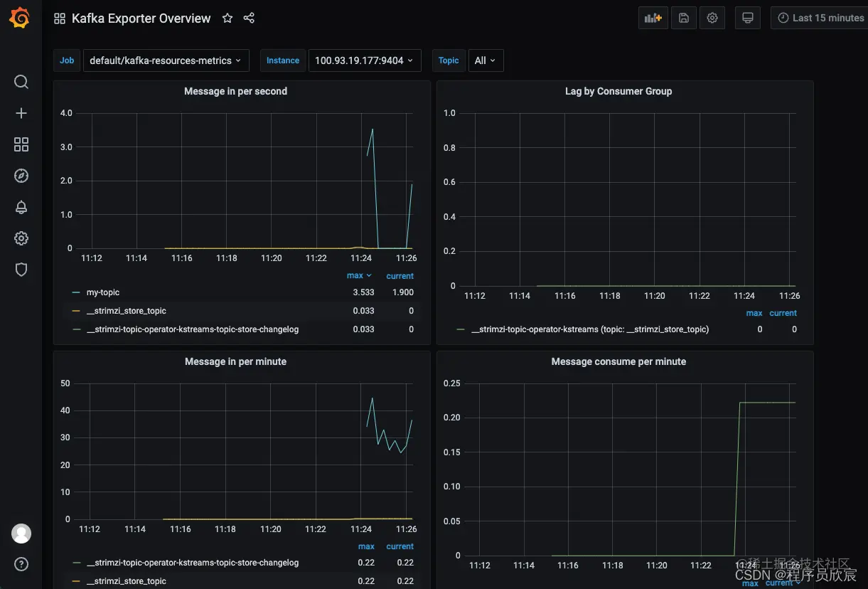Sort by current in Message in per minute legend
The height and width of the screenshot is (589, 868).
[400, 546]
